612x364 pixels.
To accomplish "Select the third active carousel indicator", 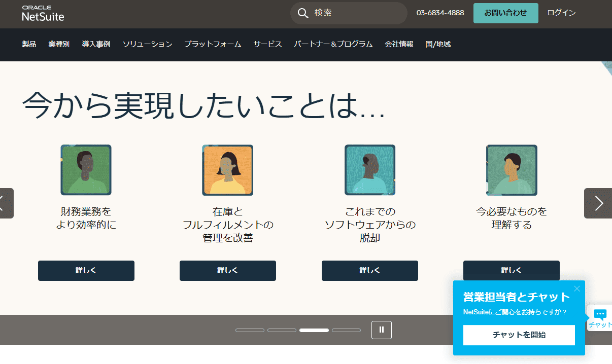I will [x=314, y=330].
